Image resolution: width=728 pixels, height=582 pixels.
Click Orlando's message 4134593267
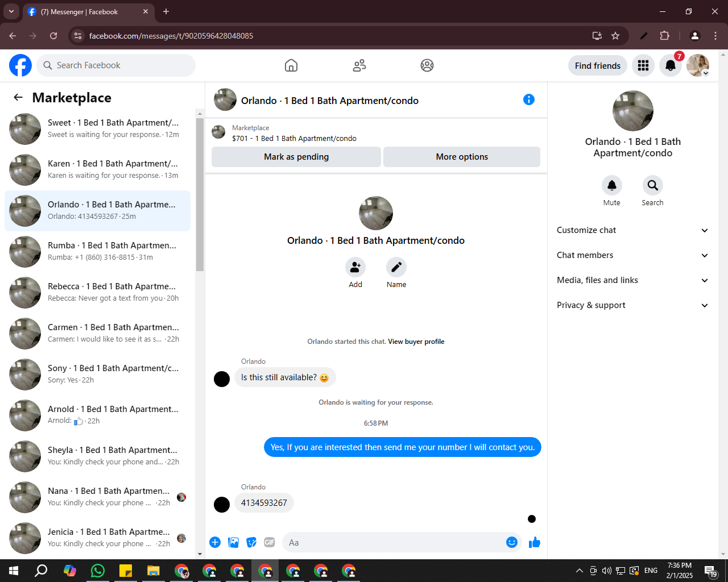(264, 503)
